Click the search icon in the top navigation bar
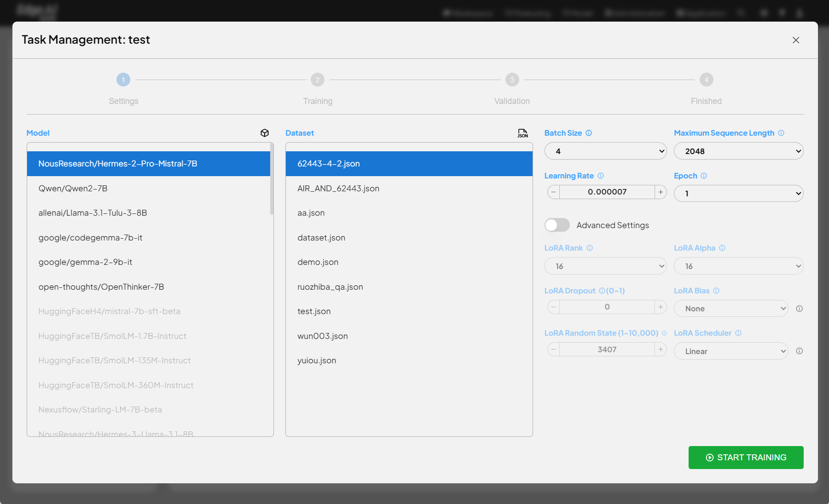This screenshot has height=504, width=829. point(741,12)
